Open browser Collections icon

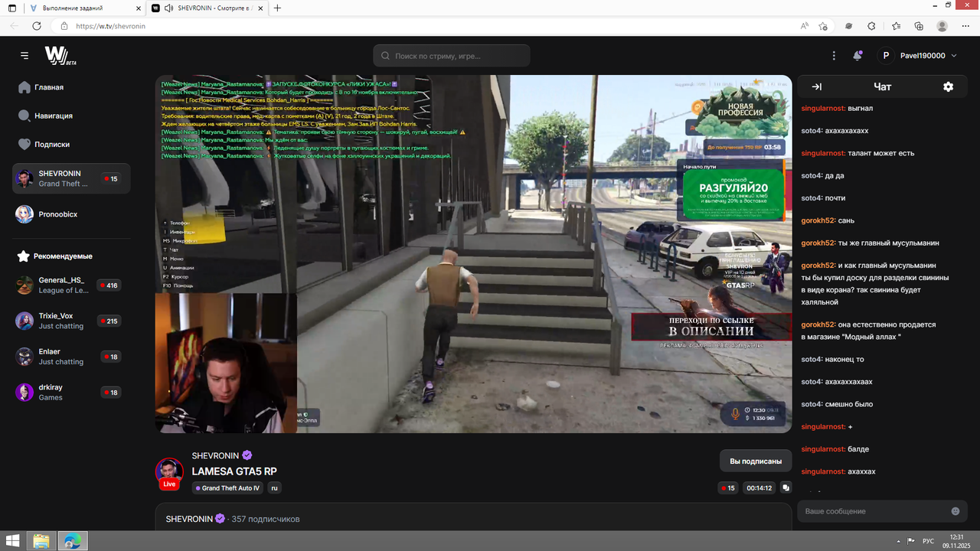[x=920, y=26]
